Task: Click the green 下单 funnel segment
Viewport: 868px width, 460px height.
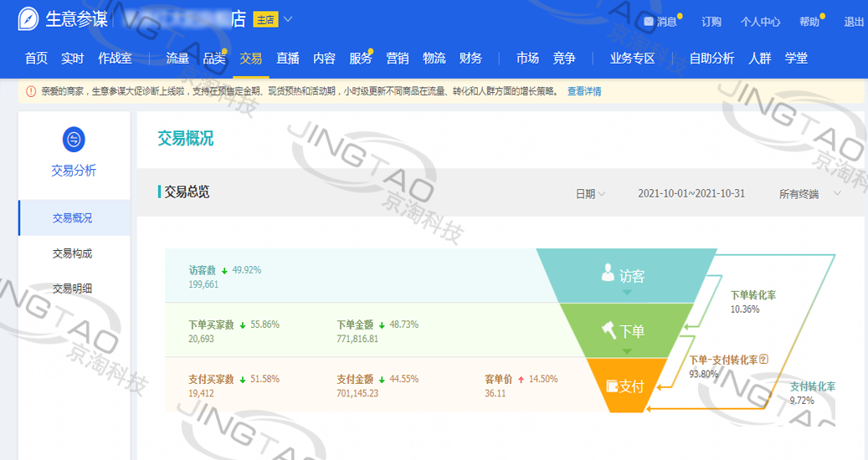Action: click(627, 330)
